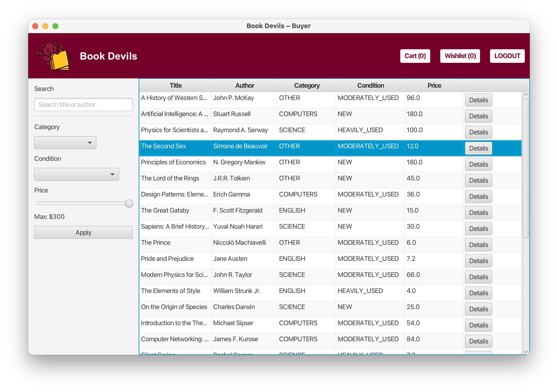The image size is (558, 392).
Task: Click the LOGOUT button
Action: coord(507,56)
